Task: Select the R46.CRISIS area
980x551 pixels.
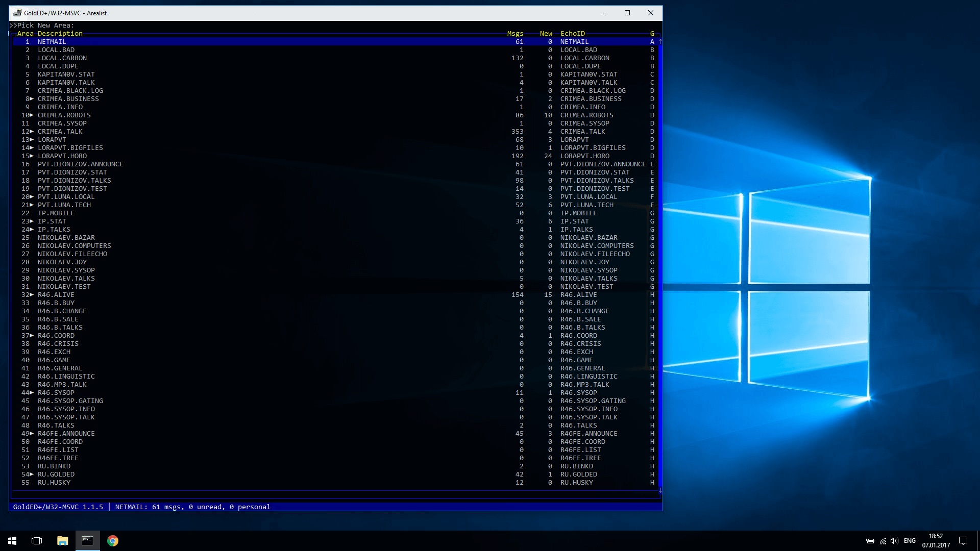Action: (x=335, y=344)
